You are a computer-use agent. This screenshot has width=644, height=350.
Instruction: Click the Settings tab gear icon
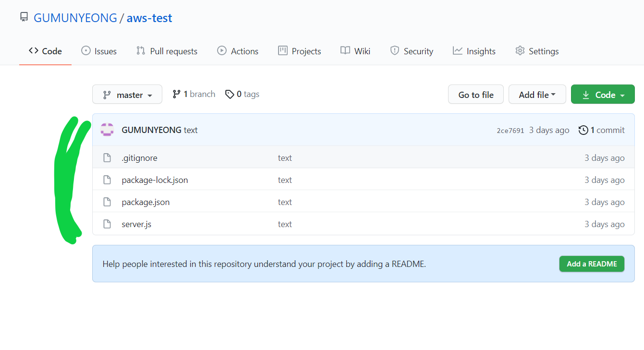coord(520,50)
